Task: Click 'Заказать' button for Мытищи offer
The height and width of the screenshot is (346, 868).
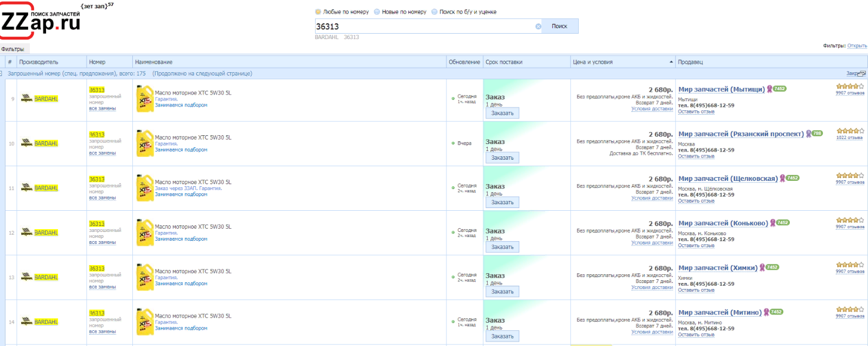Action: [x=502, y=113]
